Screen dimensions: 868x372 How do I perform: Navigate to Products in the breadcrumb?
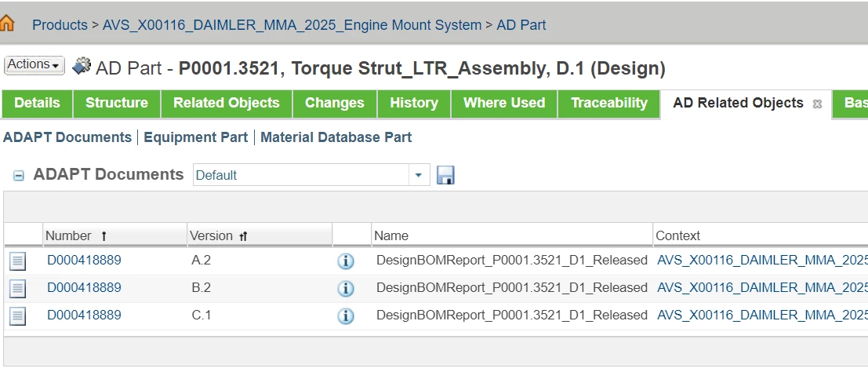click(60, 25)
